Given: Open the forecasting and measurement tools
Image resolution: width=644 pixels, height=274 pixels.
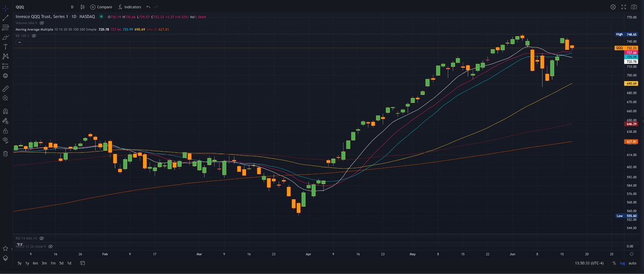Looking at the screenshot, I should coord(5,66).
